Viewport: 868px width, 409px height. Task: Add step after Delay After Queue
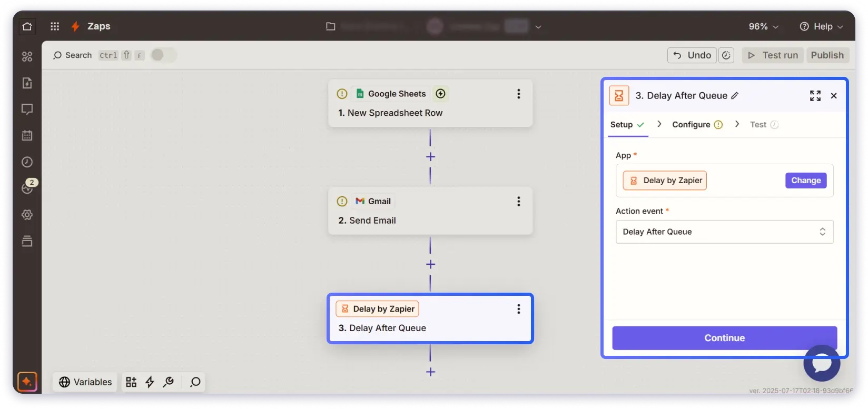click(430, 372)
